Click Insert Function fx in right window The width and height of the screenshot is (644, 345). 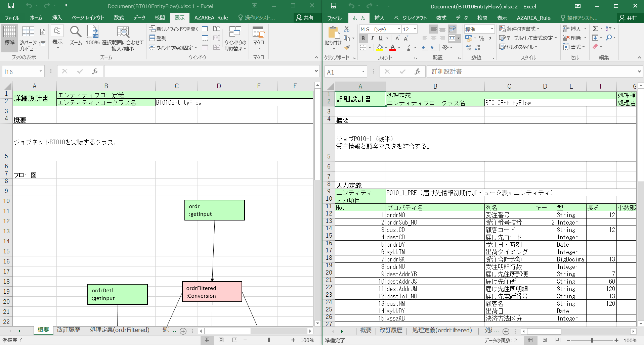(x=417, y=71)
